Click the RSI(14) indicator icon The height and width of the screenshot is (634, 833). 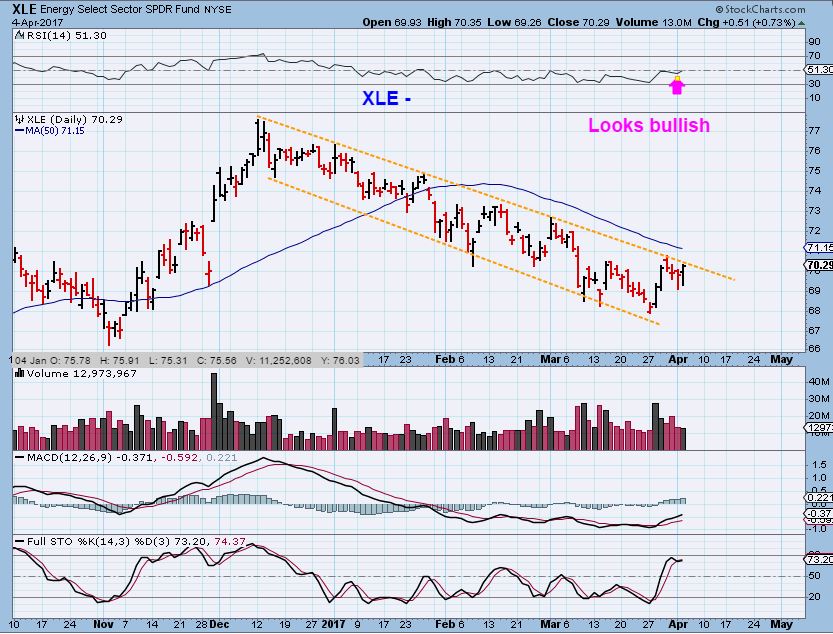[x=19, y=36]
